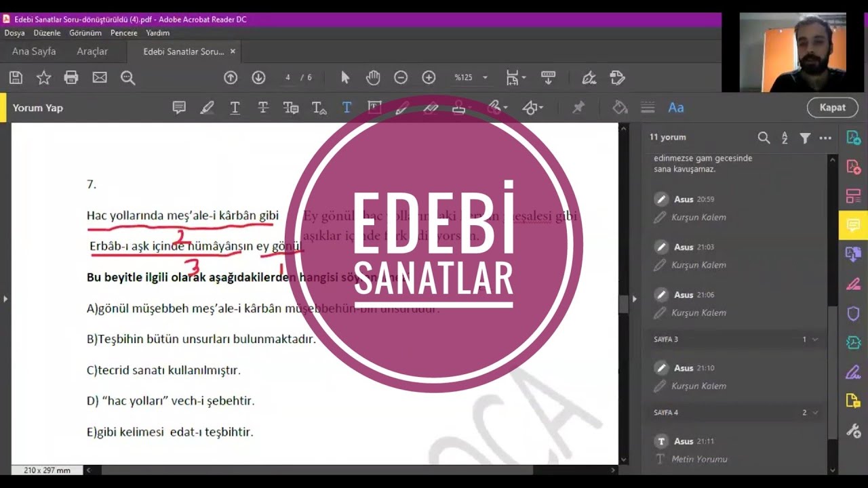Open the Dosya menu

point(14,33)
